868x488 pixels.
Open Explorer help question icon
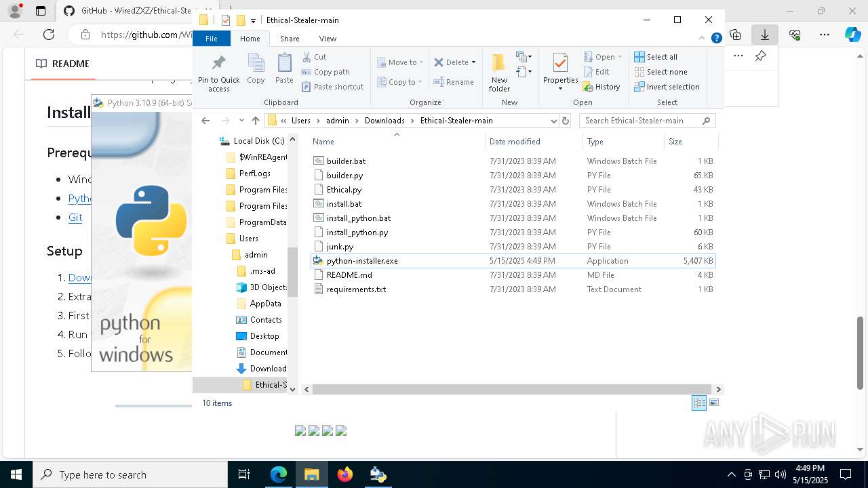(x=716, y=39)
